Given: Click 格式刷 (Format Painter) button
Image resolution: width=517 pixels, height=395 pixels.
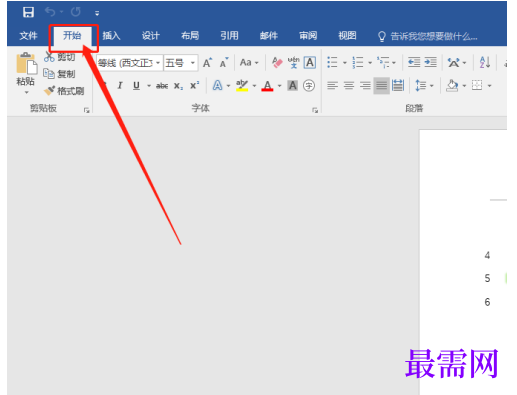Looking at the screenshot, I should 64,91.
